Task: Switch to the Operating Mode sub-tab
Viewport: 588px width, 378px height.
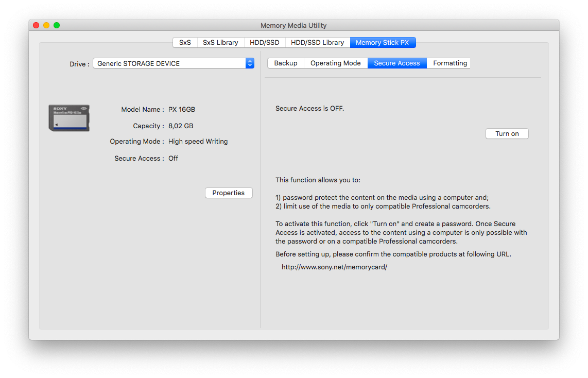Action: coord(336,63)
